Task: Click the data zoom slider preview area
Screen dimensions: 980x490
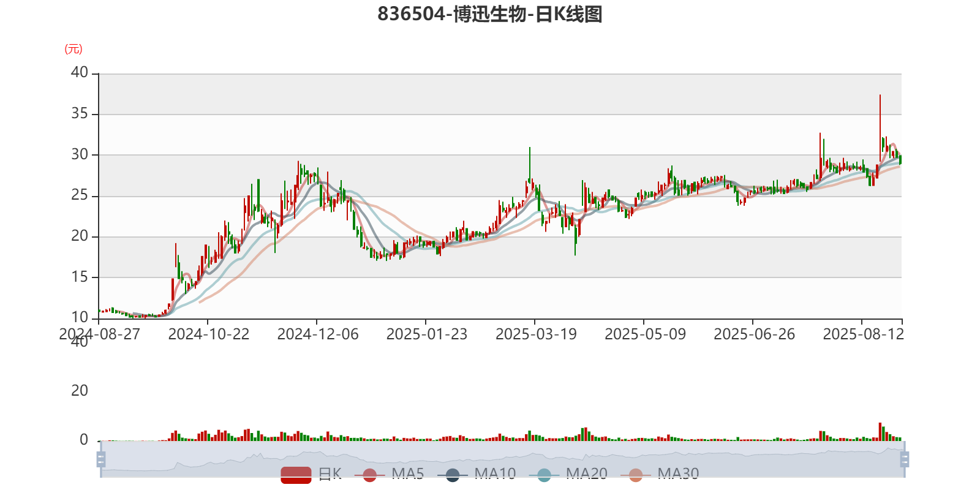Action: pos(503,459)
